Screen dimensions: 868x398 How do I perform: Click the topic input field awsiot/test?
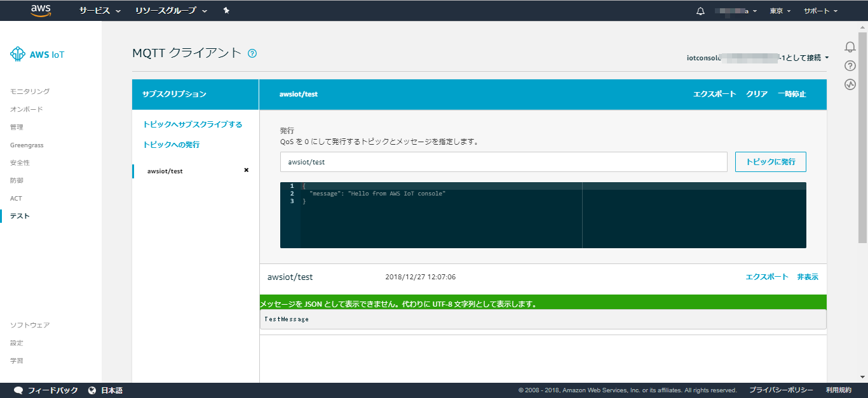pos(503,162)
